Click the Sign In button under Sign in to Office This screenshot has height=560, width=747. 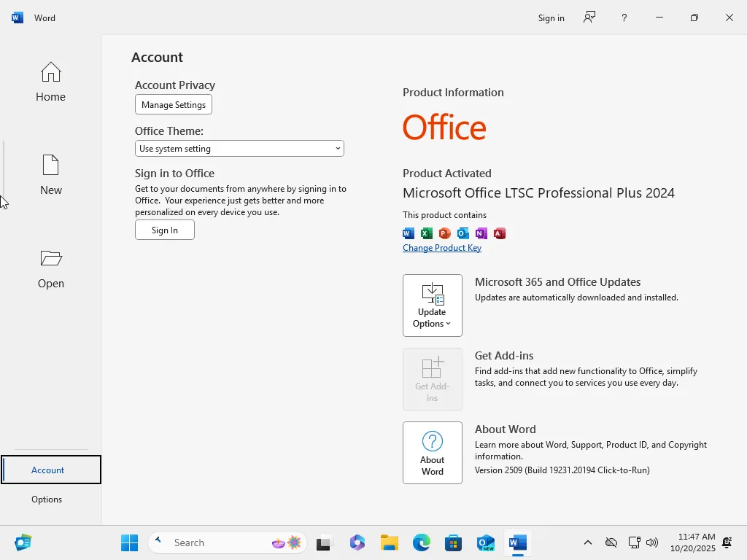coord(164,230)
